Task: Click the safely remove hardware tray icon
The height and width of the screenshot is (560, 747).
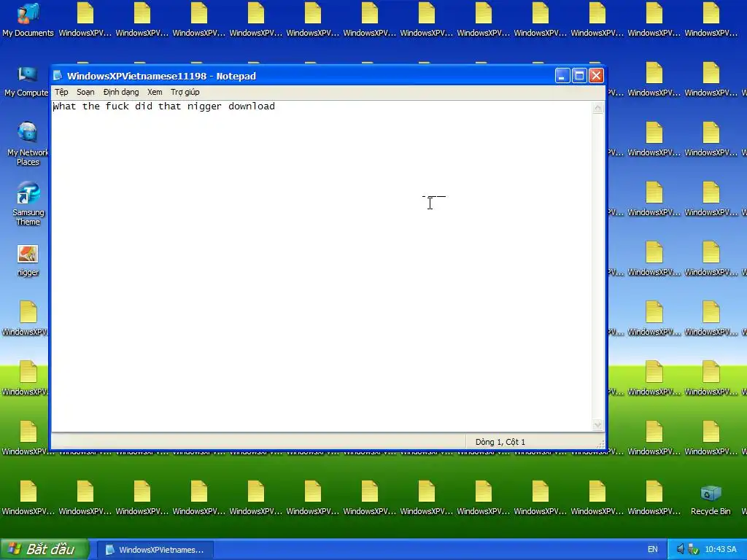Action: click(x=693, y=549)
